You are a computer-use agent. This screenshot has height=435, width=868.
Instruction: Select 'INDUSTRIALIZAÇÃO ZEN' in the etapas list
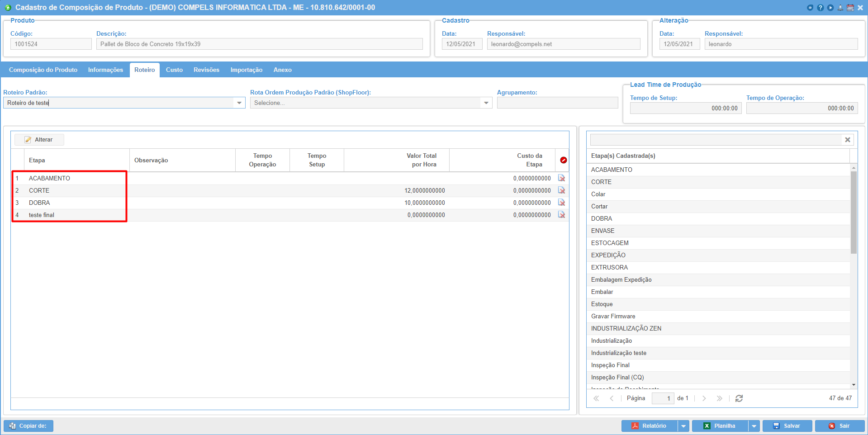point(718,328)
